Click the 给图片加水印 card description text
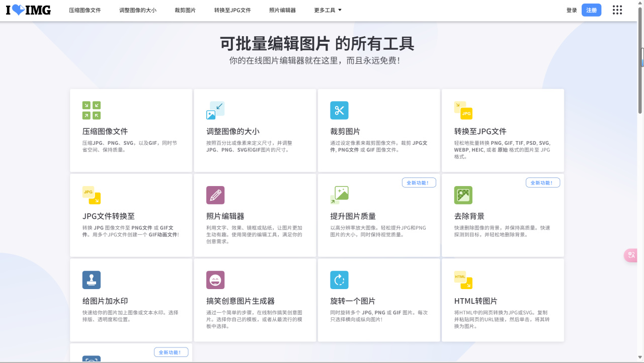This screenshot has width=644, height=363. pos(130,316)
